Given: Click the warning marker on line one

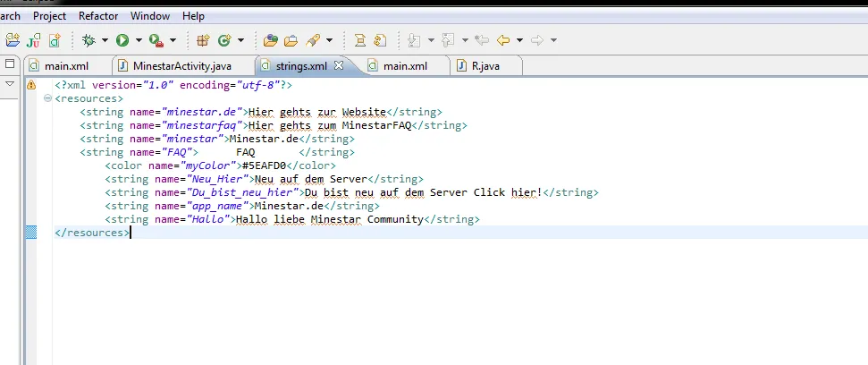Looking at the screenshot, I should pos(31,85).
